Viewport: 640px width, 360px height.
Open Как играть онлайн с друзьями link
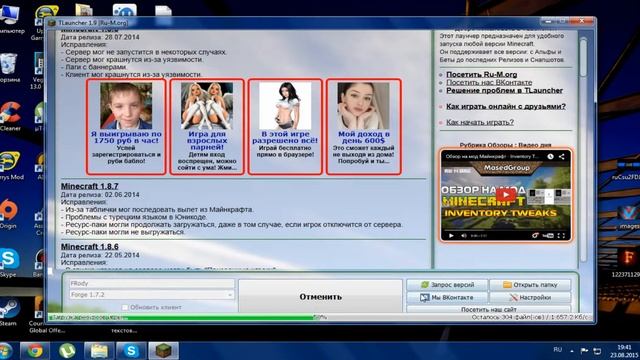coord(506,106)
